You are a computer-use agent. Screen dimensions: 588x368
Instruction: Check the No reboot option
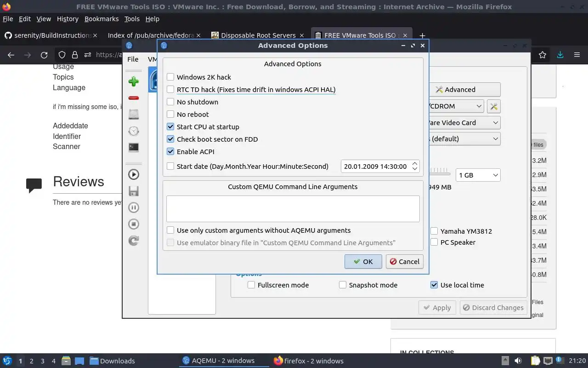click(170, 115)
